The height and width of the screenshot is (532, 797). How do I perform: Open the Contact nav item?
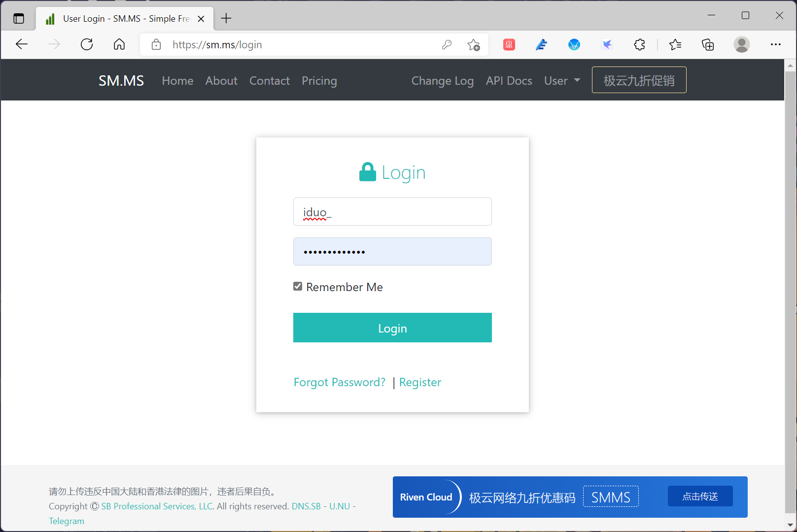[x=270, y=81]
